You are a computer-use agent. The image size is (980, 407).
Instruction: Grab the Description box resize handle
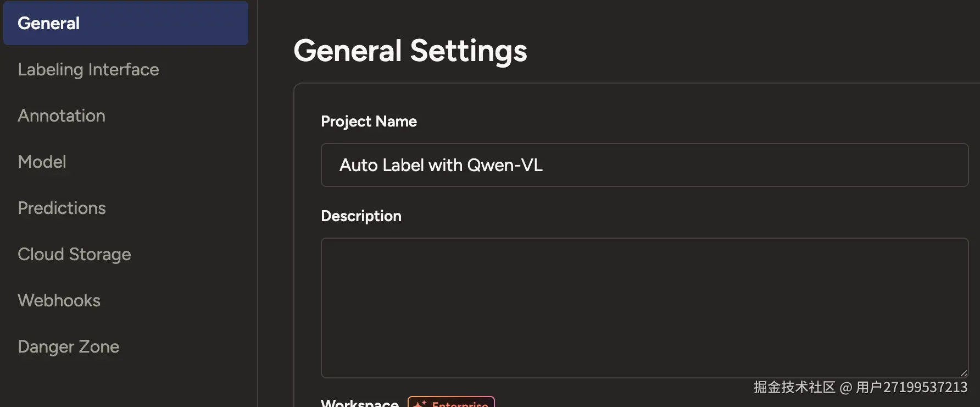964,373
